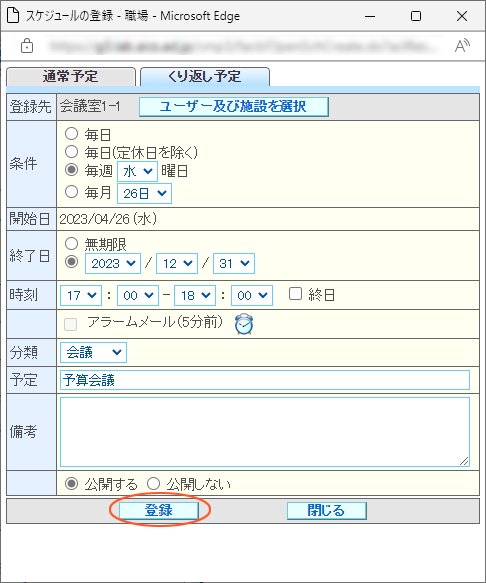The height and width of the screenshot is (583, 486).
Task: Click the 登録 button
Action: click(159, 510)
